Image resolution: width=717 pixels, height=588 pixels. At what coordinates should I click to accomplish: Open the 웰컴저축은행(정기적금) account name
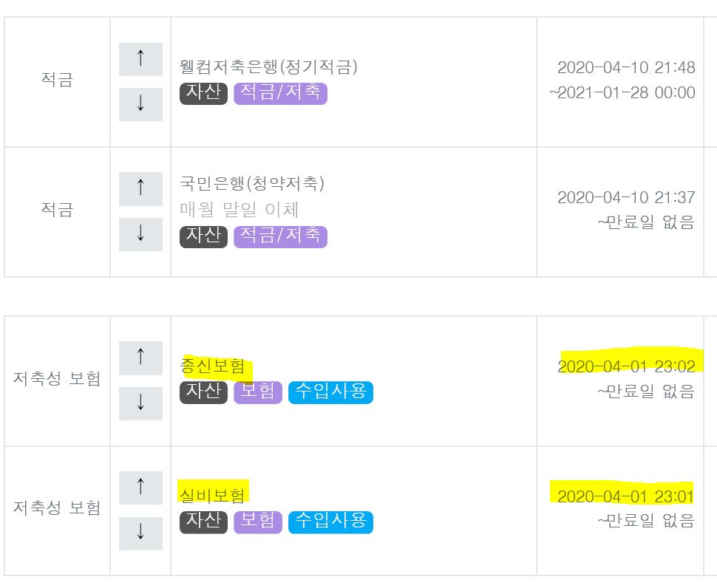[x=269, y=67]
